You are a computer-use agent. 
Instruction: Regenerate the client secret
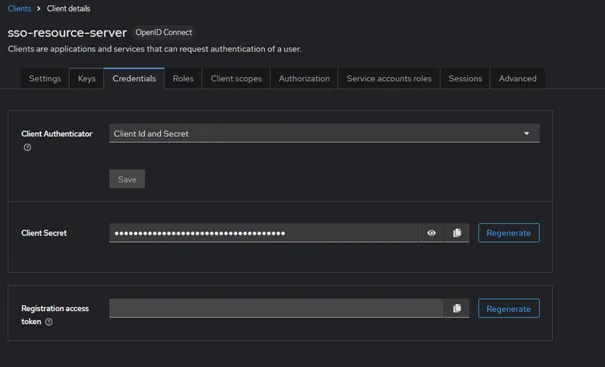[x=509, y=233]
